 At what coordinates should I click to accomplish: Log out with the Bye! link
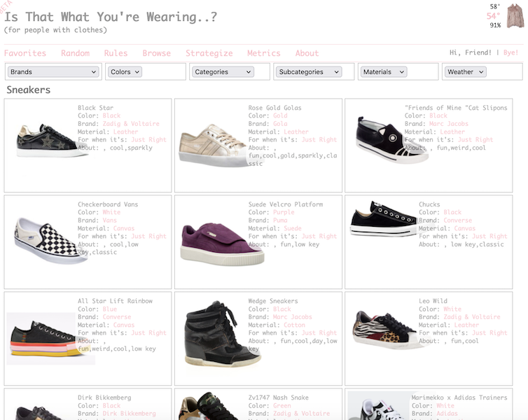pyautogui.click(x=510, y=52)
